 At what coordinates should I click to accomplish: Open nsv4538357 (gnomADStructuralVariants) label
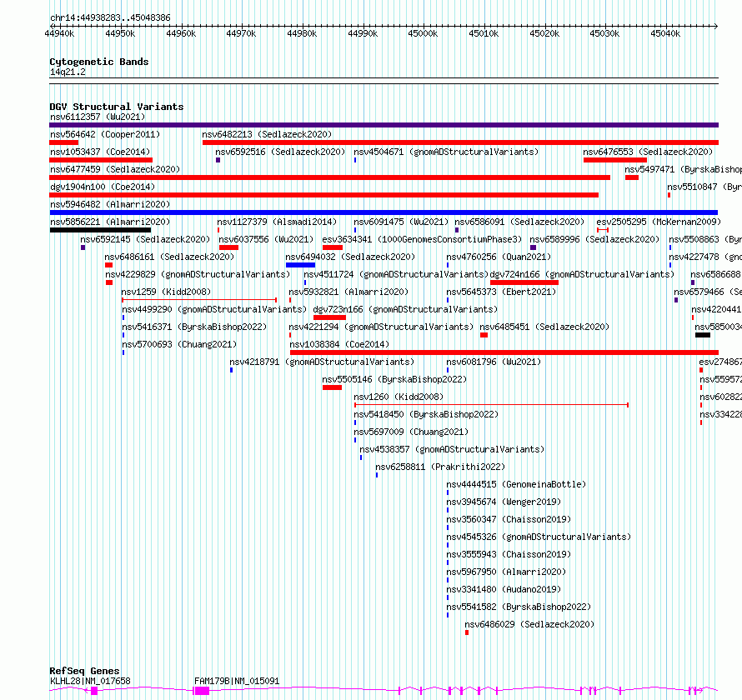(x=452, y=449)
